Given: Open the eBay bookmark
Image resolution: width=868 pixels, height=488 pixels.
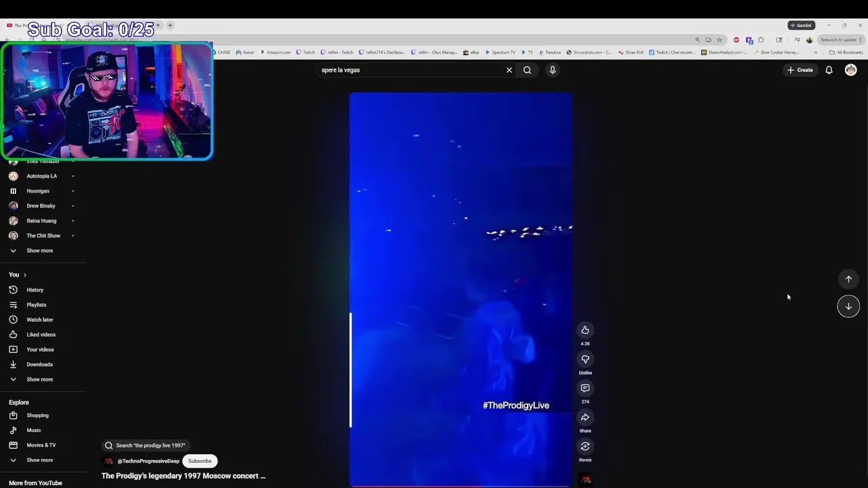Looking at the screenshot, I should (x=471, y=52).
